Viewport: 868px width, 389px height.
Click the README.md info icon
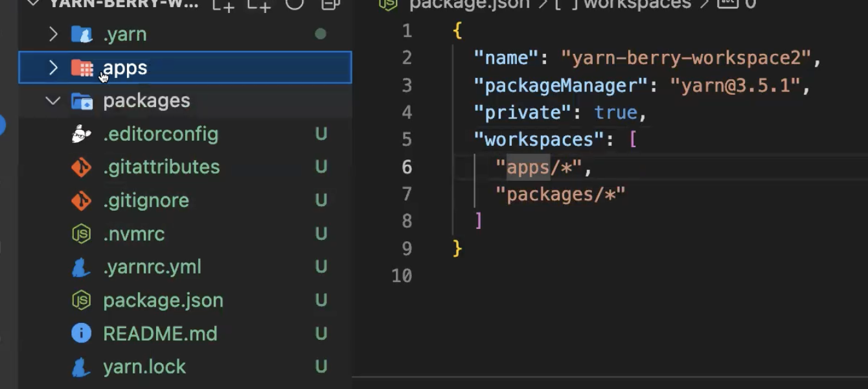[81, 333]
